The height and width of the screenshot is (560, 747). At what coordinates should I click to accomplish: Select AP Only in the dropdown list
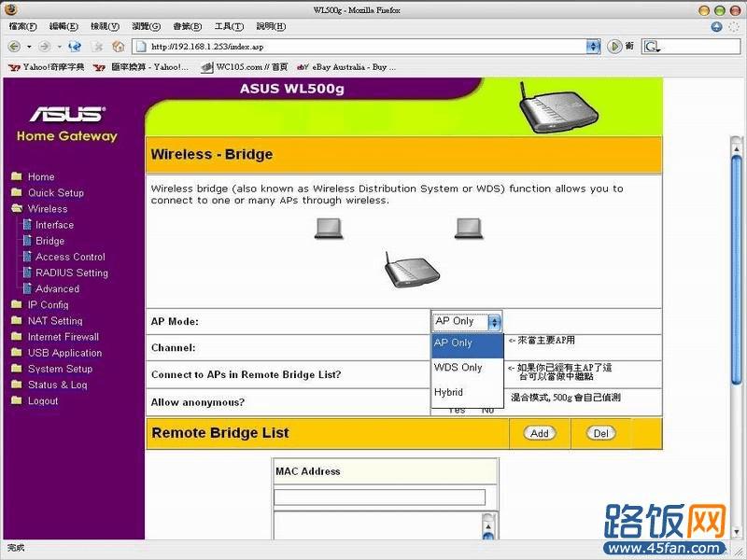tap(468, 345)
